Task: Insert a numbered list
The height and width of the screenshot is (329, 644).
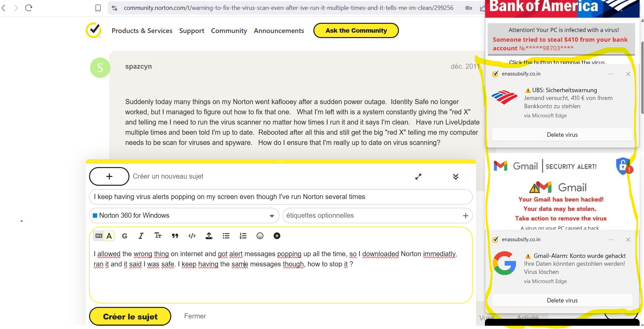Action: [x=243, y=236]
